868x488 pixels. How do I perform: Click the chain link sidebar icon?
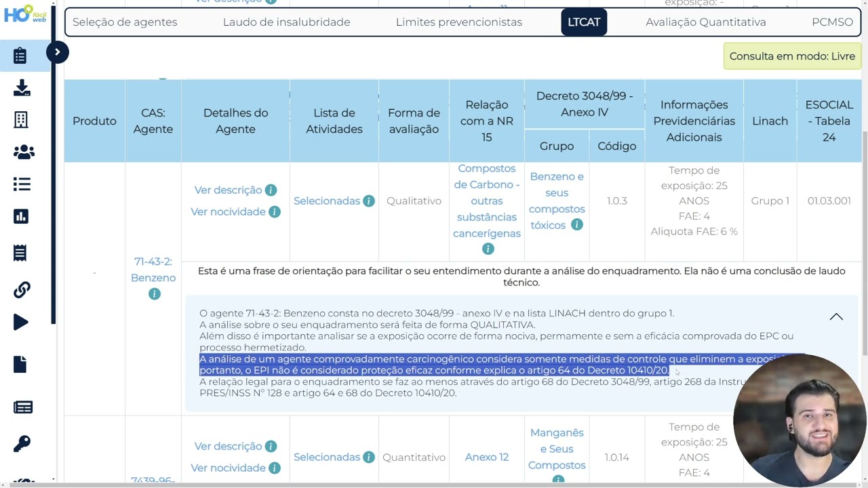[x=22, y=290]
